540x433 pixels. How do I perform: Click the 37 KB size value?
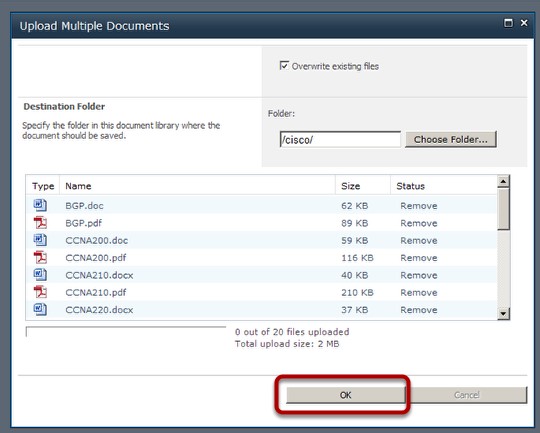tap(354, 310)
